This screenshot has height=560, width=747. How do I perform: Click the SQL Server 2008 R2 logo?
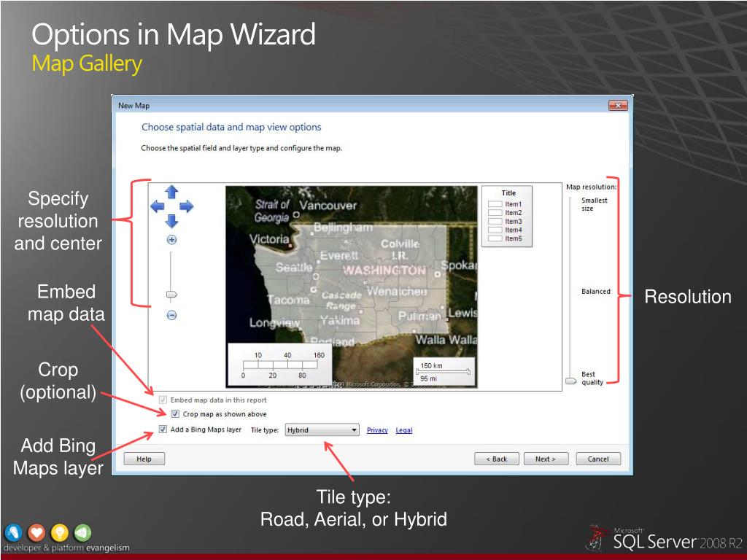coord(665,539)
